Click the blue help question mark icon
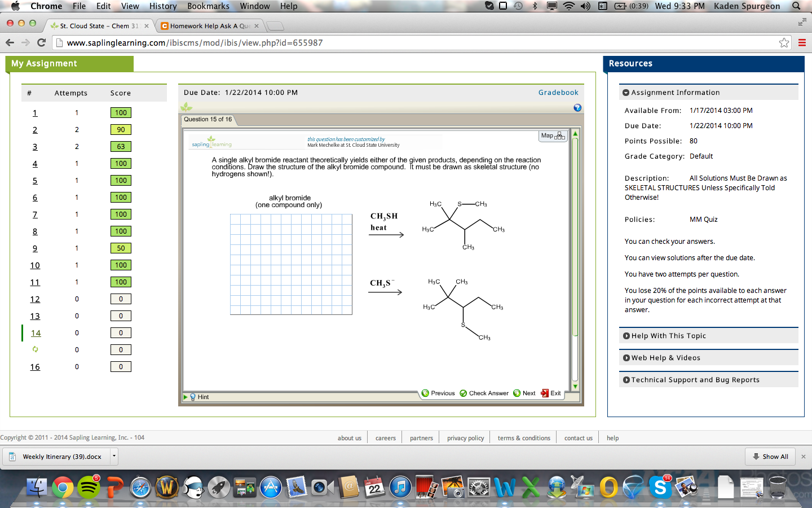The width and height of the screenshot is (812, 508). coord(577,107)
